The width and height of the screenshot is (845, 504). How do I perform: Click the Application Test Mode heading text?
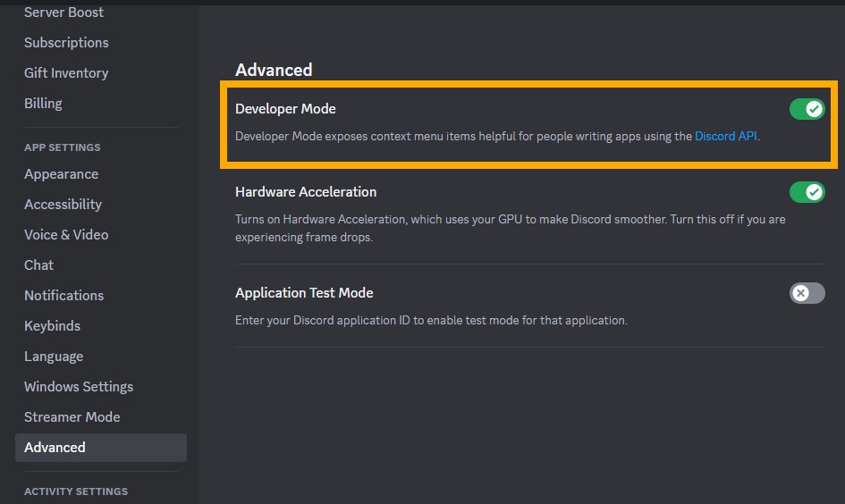304,293
